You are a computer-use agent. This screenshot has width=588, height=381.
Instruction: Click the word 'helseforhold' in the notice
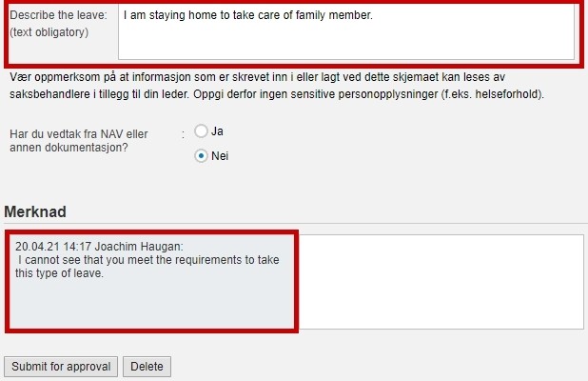pos(507,94)
